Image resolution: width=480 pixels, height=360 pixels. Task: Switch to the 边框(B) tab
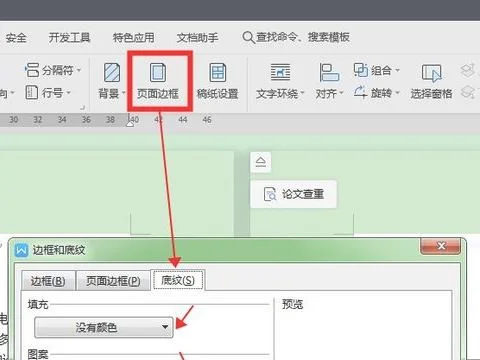(x=48, y=281)
